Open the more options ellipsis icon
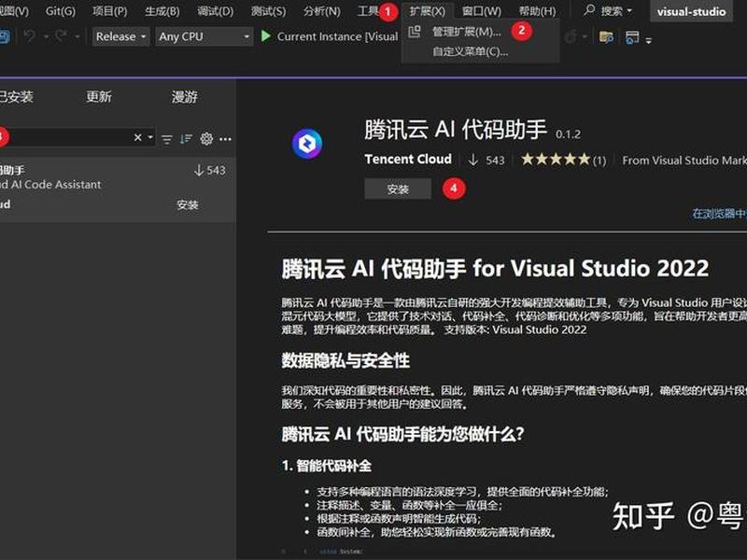 225,139
